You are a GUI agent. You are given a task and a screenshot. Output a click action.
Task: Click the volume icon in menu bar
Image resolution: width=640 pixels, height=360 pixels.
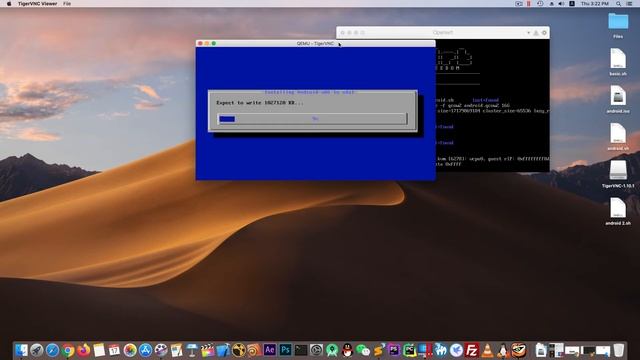point(561,4)
